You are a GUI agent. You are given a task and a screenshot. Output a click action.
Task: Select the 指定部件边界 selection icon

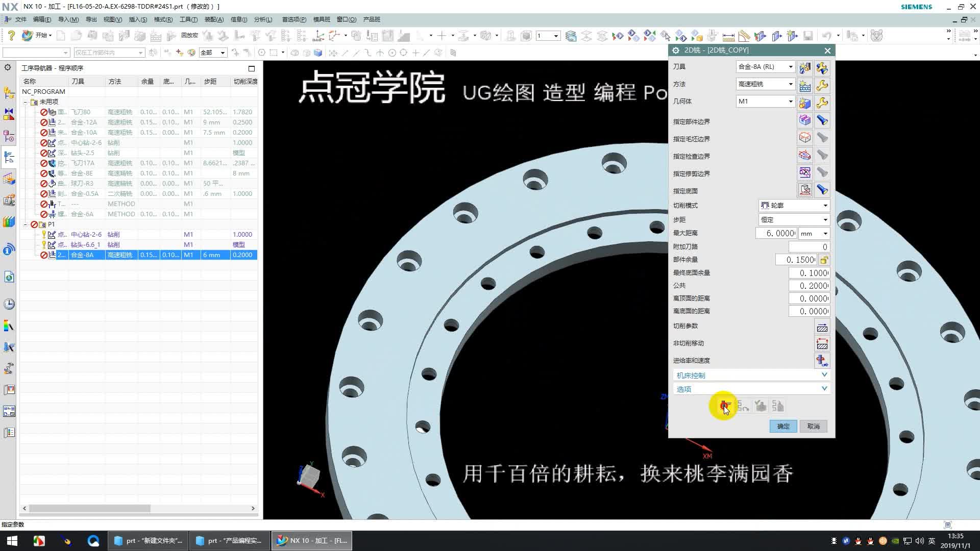click(805, 120)
